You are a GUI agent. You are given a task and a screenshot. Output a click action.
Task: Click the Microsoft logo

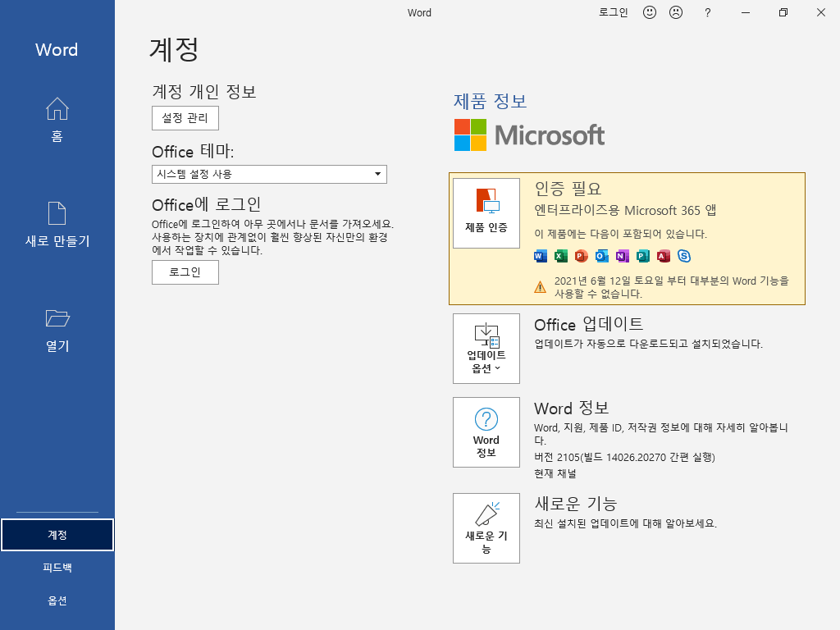(529, 135)
